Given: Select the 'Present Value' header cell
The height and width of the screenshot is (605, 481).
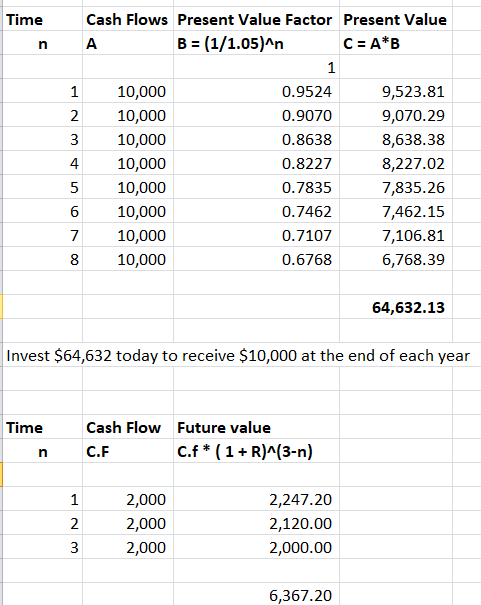Looking at the screenshot, I should point(395,20).
